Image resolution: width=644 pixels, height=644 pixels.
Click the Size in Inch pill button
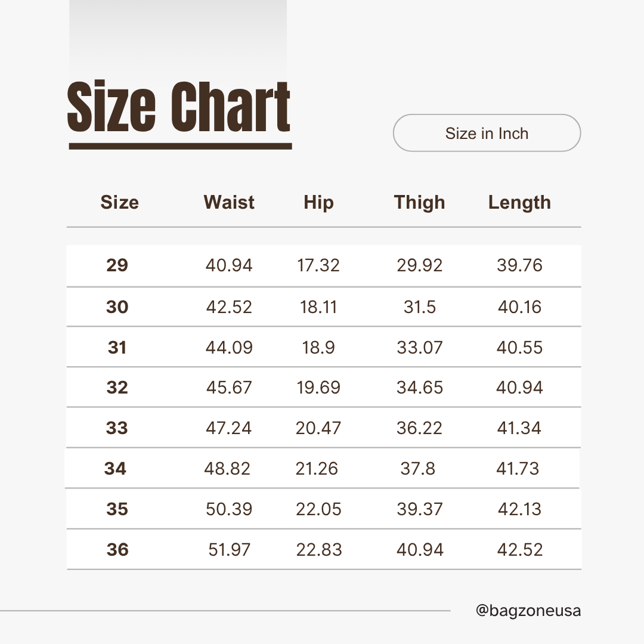point(487,132)
